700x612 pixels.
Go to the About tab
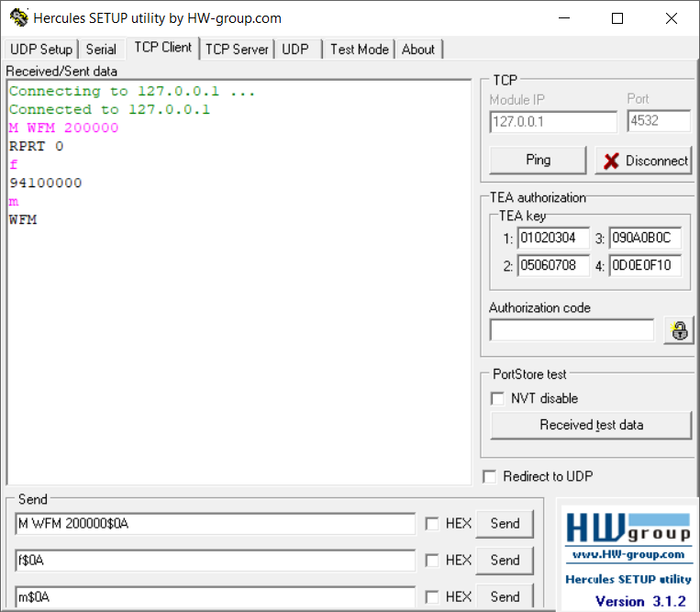coord(418,50)
